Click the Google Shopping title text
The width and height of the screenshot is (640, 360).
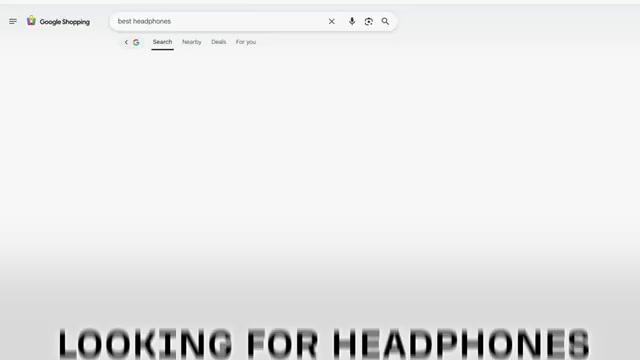(x=64, y=22)
